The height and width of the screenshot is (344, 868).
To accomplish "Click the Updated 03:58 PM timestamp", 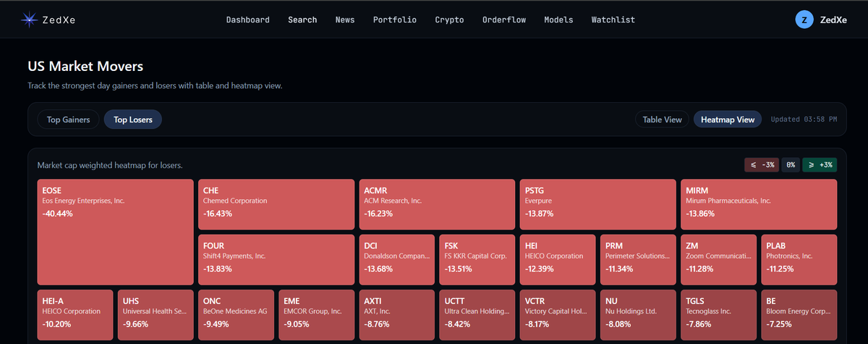I will coord(804,119).
